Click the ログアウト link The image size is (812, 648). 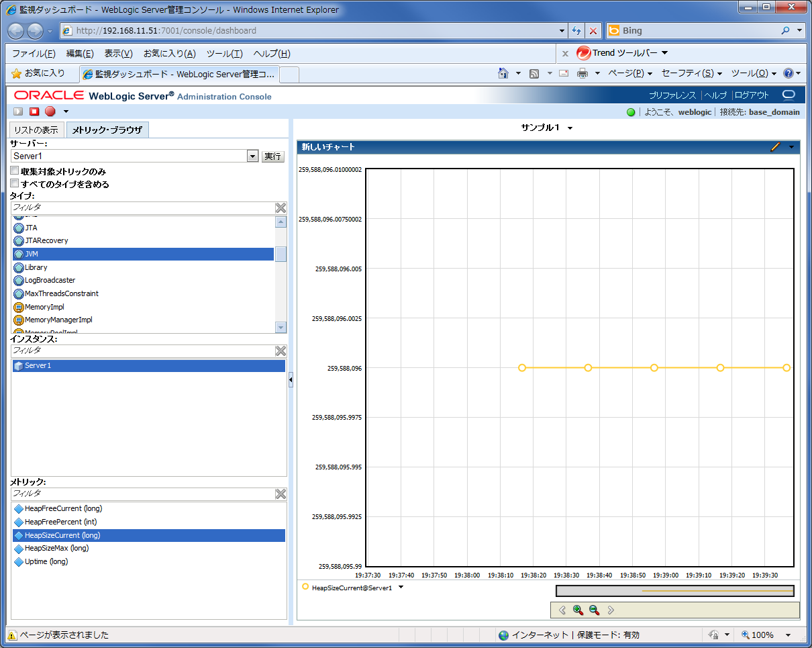tap(752, 95)
